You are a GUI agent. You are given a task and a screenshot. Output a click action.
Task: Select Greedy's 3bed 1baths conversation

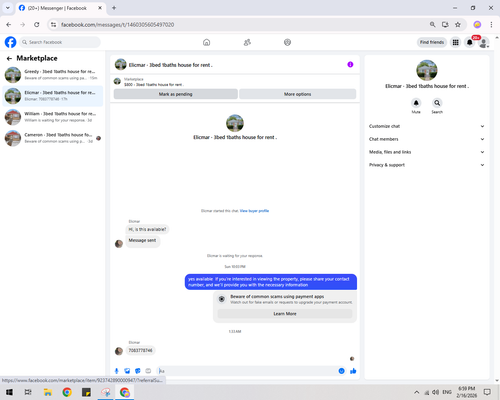53,75
